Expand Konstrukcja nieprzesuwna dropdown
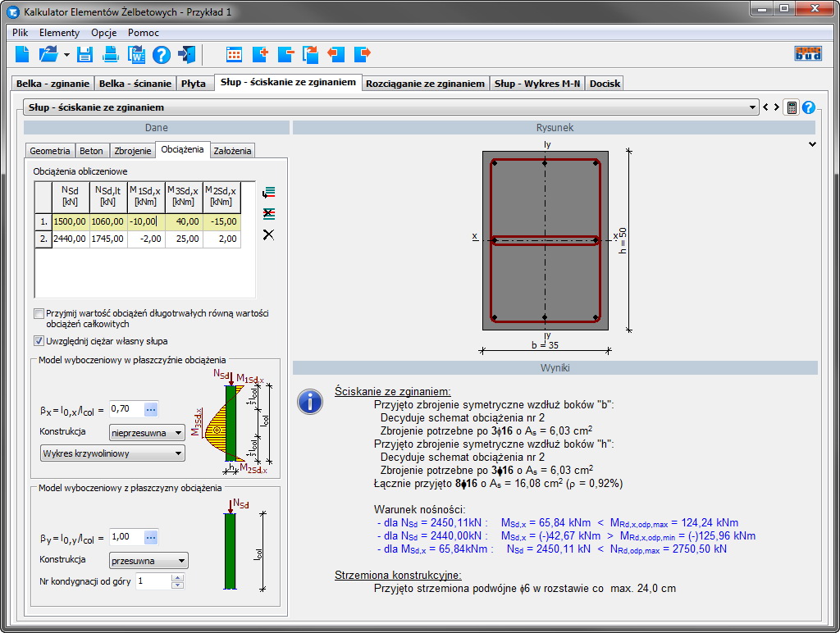Viewport: 840px width, 633px height. tap(147, 433)
